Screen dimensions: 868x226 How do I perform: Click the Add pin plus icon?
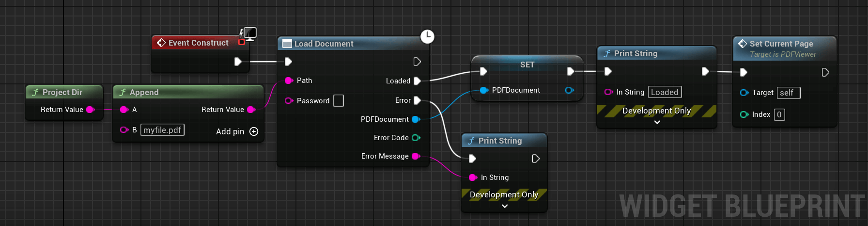tap(254, 131)
